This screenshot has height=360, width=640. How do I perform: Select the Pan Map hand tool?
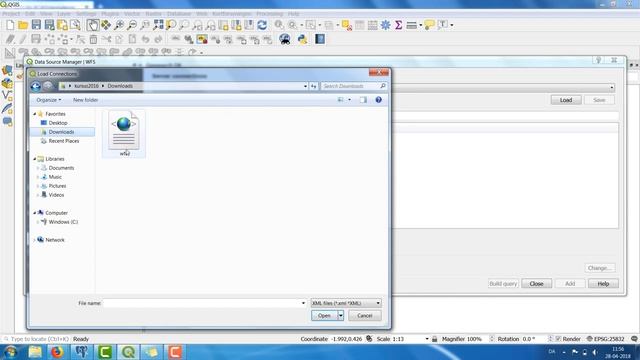[93, 25]
